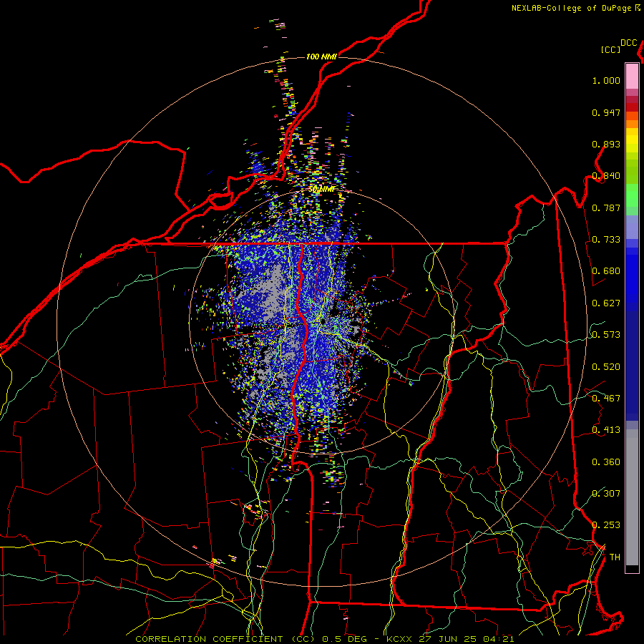Image resolution: width=644 pixels, height=644 pixels.
Task: Click the bright green swatch on color bar
Action: click(632, 195)
